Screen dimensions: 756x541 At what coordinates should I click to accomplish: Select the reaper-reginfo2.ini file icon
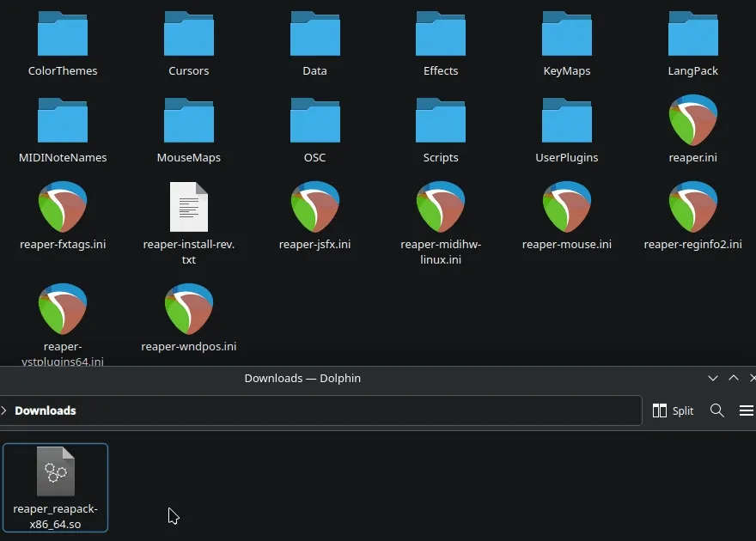[x=692, y=207]
